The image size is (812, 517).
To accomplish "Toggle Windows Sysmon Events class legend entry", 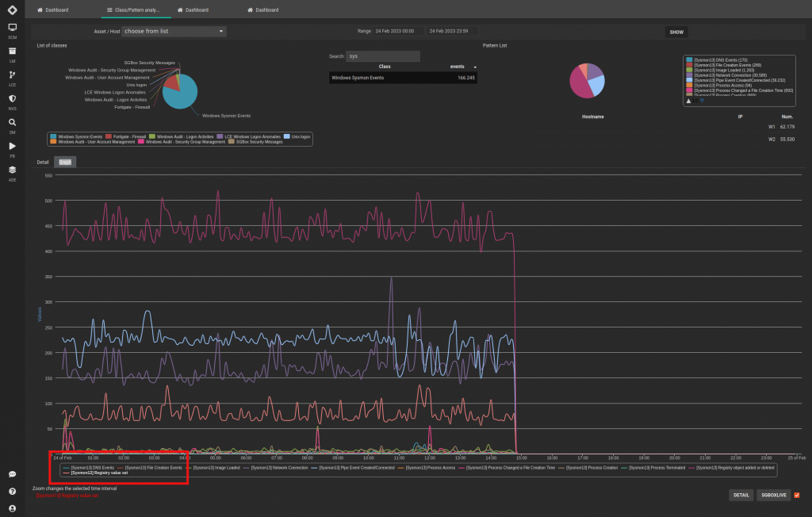I will pyautogui.click(x=76, y=136).
